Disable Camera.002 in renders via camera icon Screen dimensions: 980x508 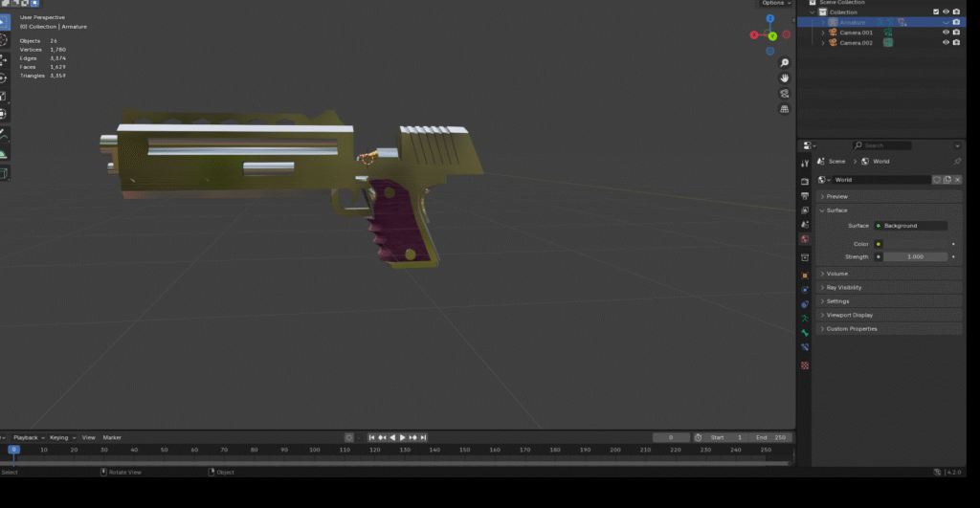956,43
